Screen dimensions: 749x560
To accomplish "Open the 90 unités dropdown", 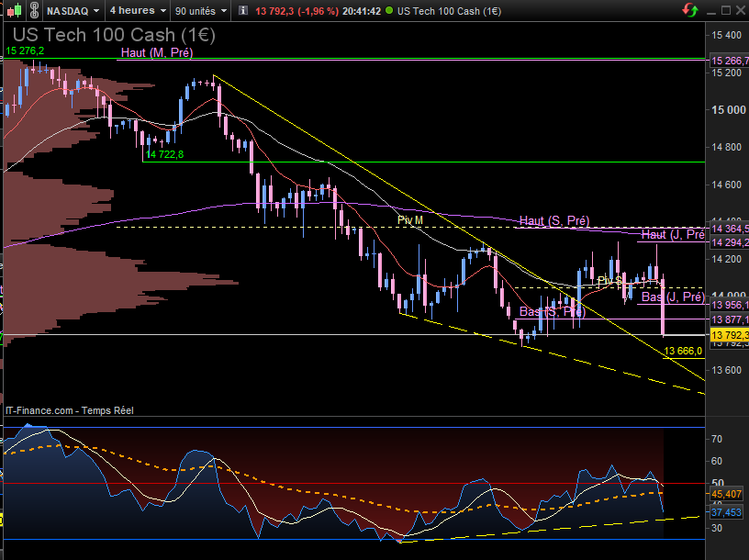I will (x=201, y=10).
